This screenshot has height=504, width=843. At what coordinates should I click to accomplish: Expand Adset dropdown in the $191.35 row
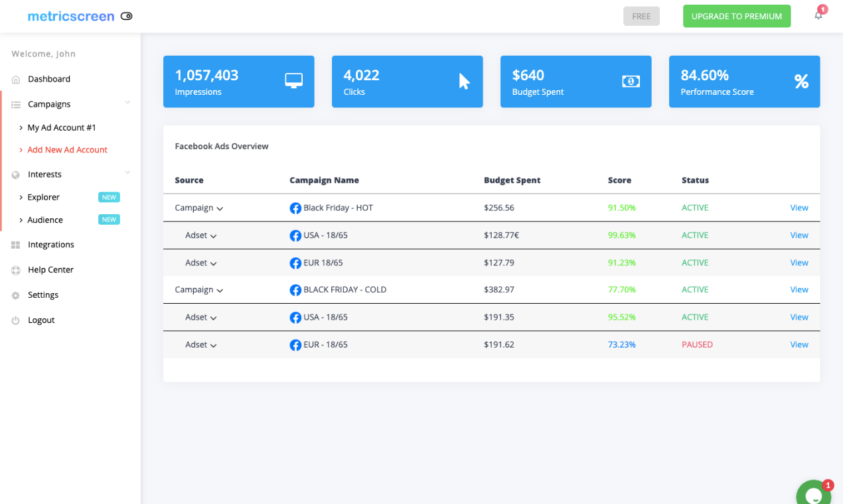pos(214,318)
